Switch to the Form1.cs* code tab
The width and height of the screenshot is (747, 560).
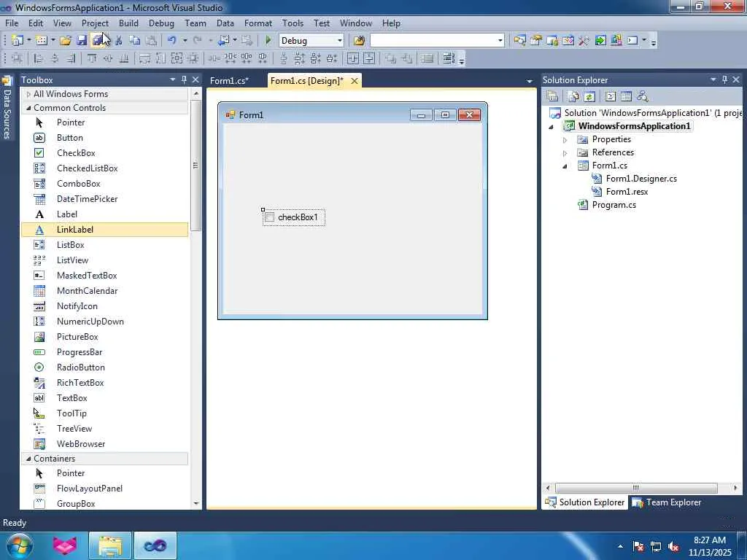[x=230, y=80]
